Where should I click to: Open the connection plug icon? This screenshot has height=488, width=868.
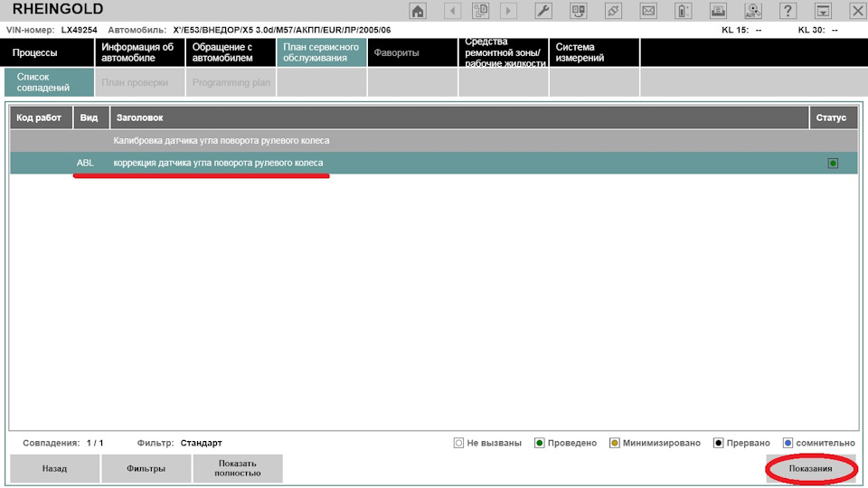click(x=613, y=11)
